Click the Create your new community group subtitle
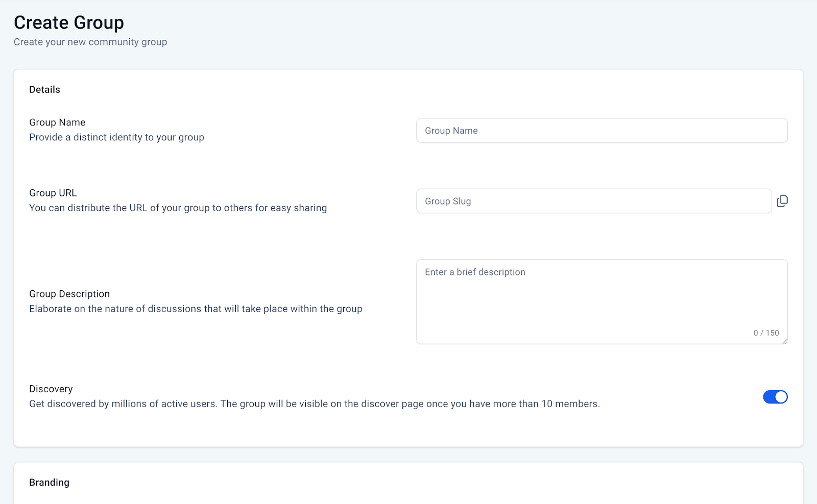The width and height of the screenshot is (817, 504). 90,42
